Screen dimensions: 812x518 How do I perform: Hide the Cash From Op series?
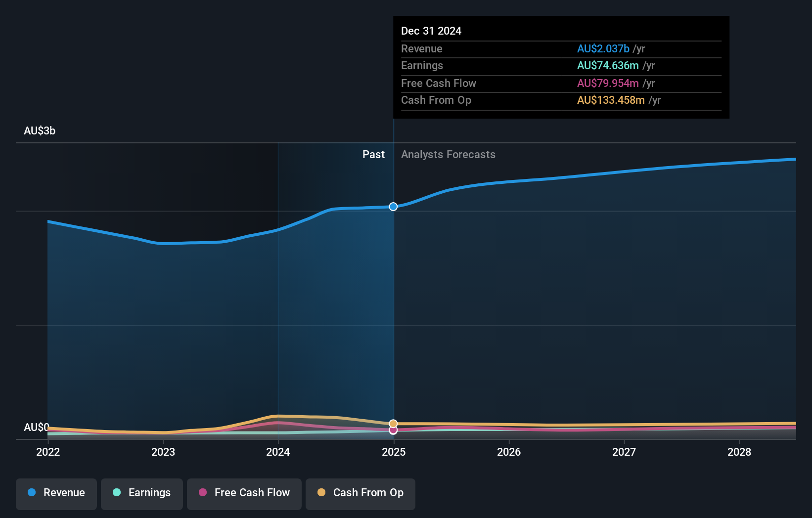[360, 493]
